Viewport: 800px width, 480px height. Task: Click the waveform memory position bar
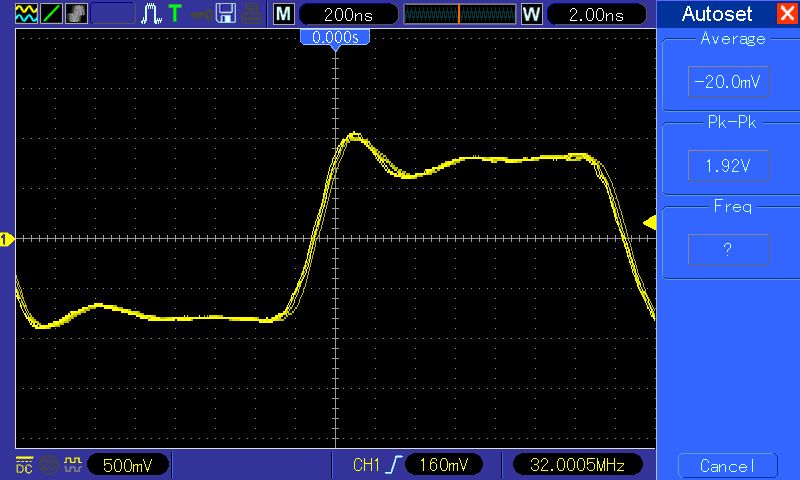point(460,14)
